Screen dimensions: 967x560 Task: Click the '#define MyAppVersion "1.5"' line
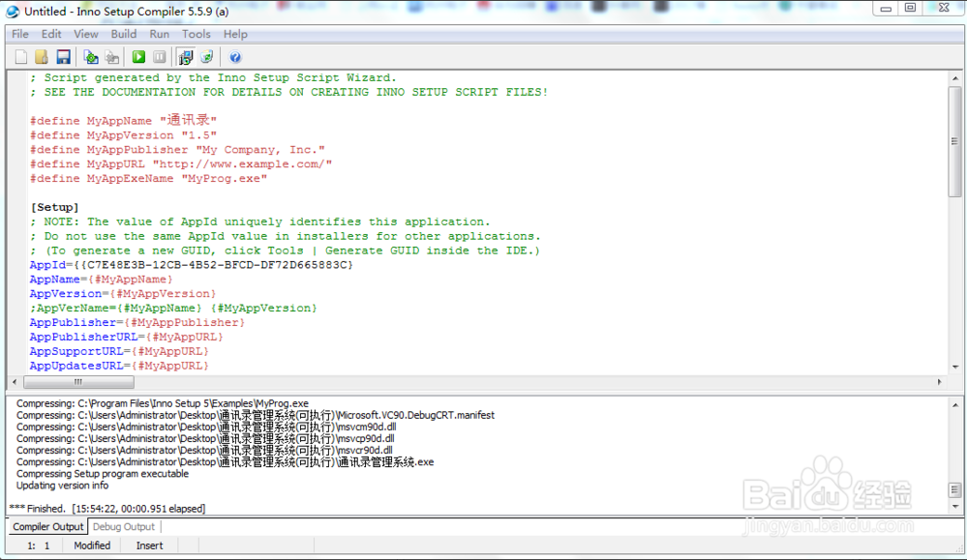pyautogui.click(x=123, y=135)
